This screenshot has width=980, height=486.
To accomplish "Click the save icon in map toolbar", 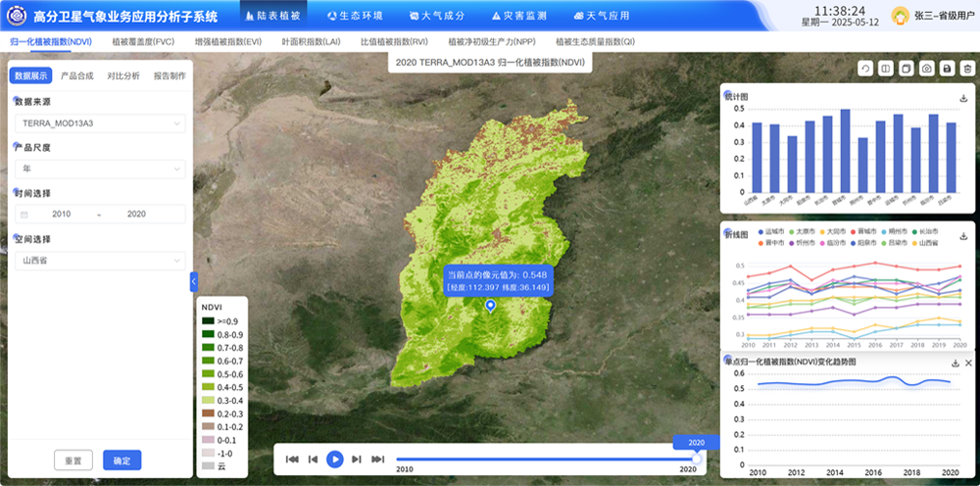I will click(x=948, y=69).
